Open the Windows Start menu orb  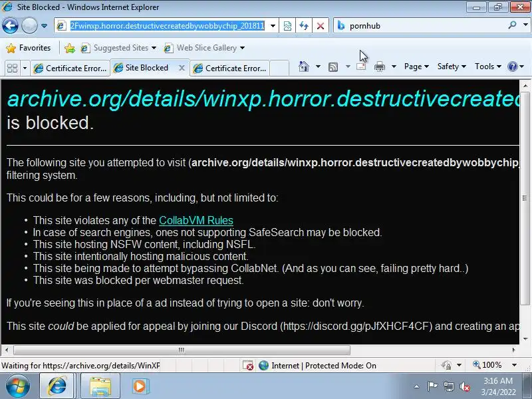(17, 386)
